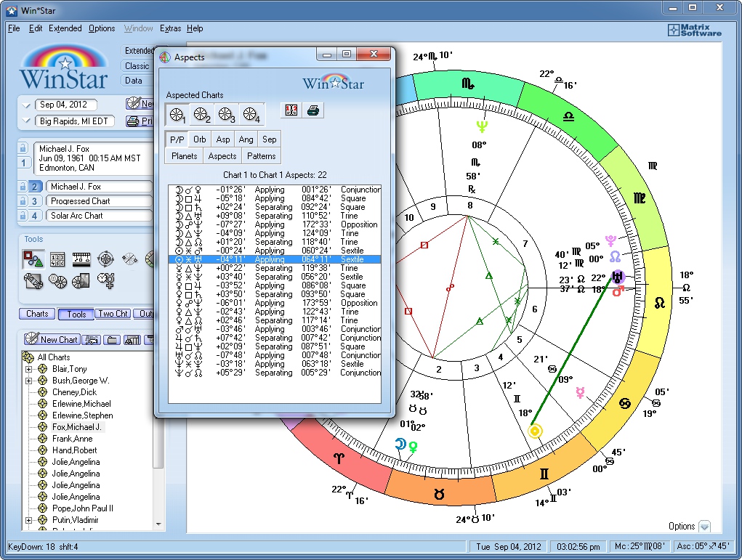The image size is (742, 560).
Task: Click the binoculars search icon in chart toolbar
Action: (x=132, y=340)
